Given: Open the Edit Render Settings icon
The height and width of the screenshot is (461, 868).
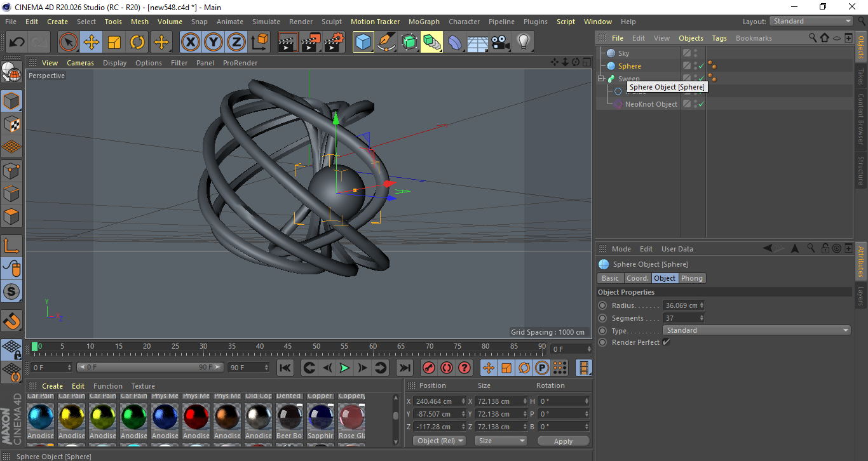Looking at the screenshot, I should pyautogui.click(x=334, y=43).
